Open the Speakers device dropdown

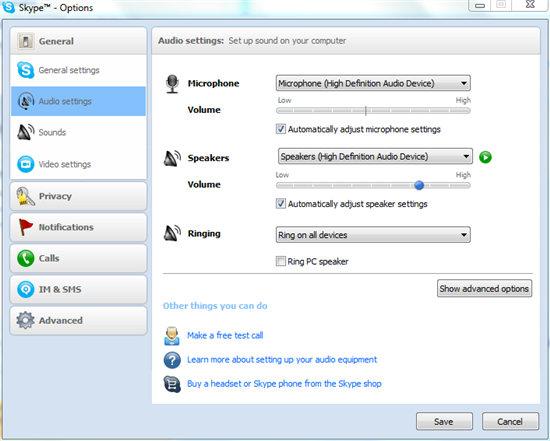(x=375, y=156)
